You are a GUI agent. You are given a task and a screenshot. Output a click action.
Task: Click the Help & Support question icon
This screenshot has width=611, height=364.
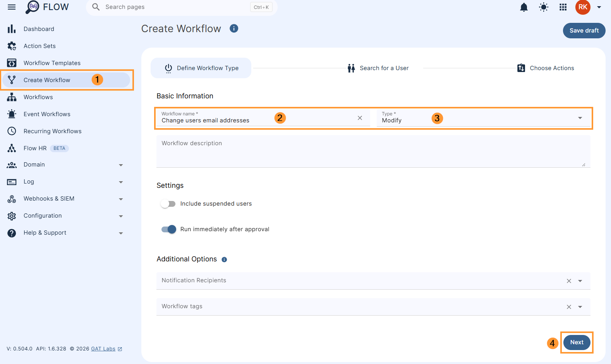click(12, 233)
